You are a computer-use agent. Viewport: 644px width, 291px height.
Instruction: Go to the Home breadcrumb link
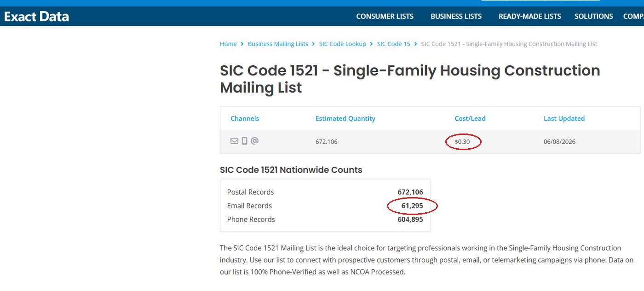tap(228, 44)
